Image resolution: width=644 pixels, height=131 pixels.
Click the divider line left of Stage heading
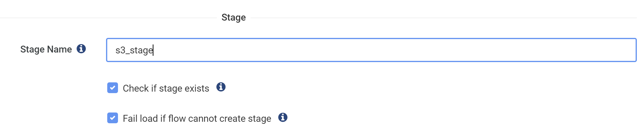(108, 18)
